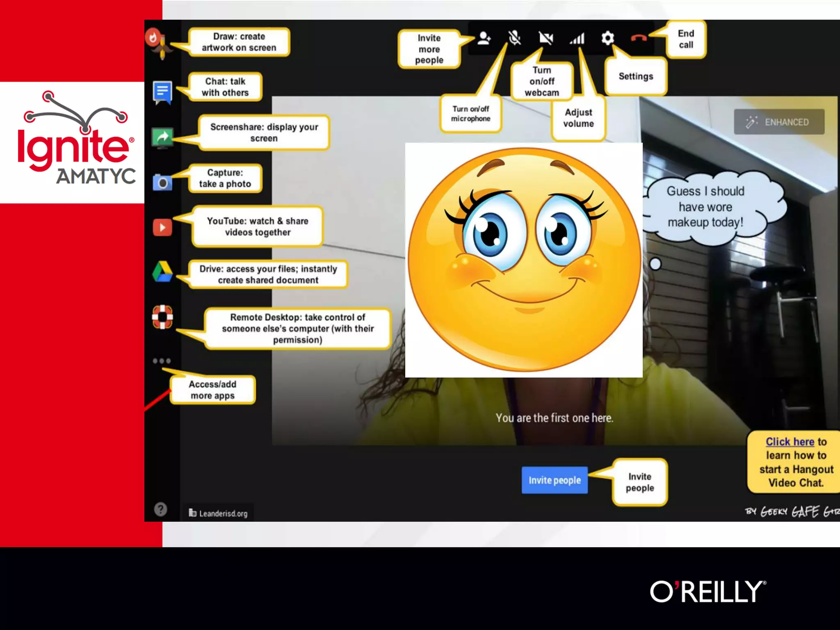Adjust volume with the signal bars icon

point(577,39)
